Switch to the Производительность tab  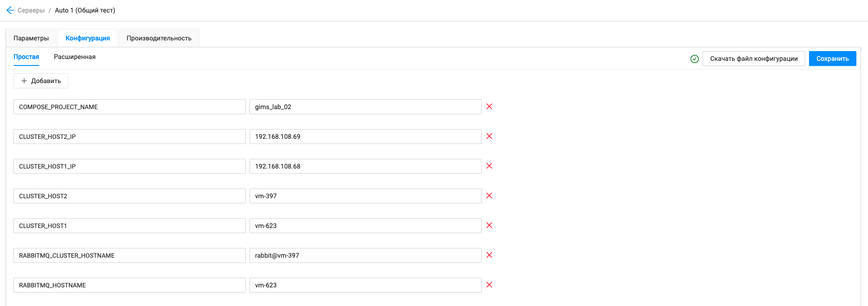[x=159, y=38]
